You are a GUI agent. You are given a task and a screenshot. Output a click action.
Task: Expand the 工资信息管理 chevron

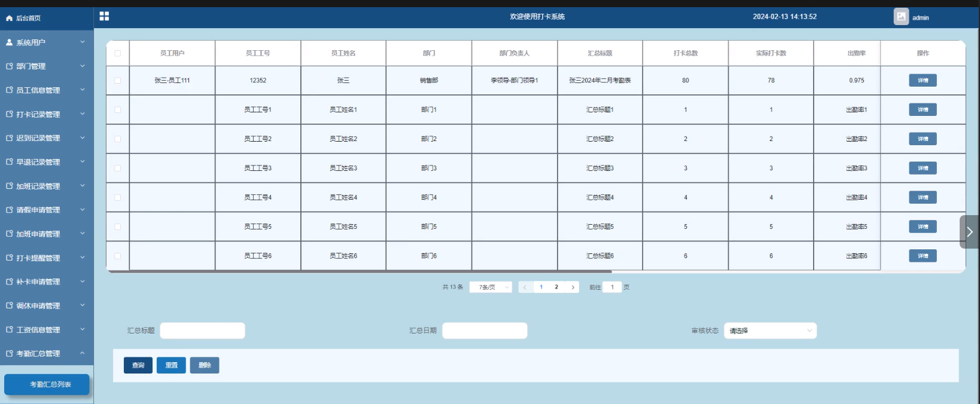[83, 329]
